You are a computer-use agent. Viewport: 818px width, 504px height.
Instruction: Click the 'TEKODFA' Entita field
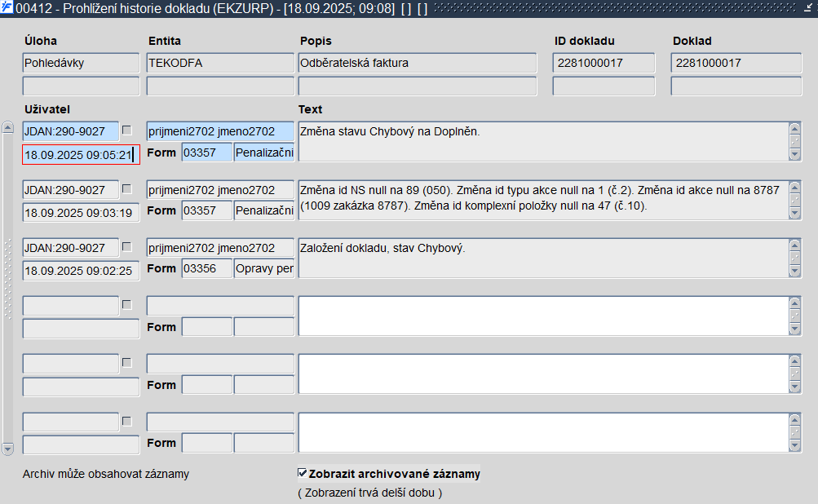[220, 63]
